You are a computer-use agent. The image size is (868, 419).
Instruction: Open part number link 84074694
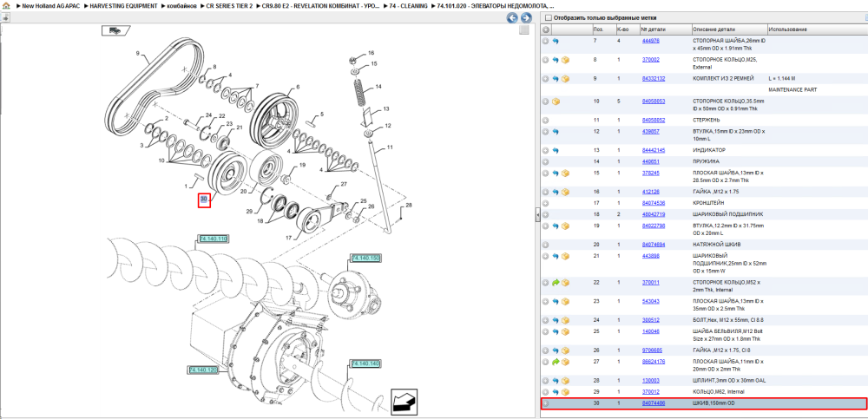click(654, 244)
